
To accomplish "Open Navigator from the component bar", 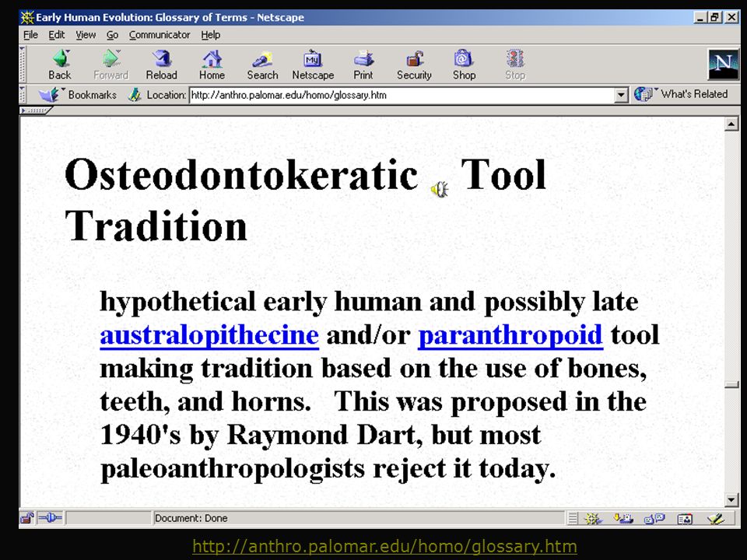I will click(593, 518).
